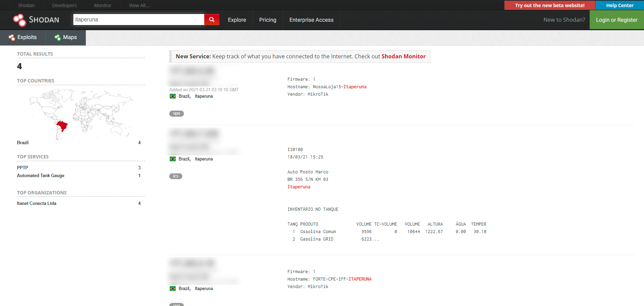
Task: Click Try out the new beta website
Action: [550, 5]
